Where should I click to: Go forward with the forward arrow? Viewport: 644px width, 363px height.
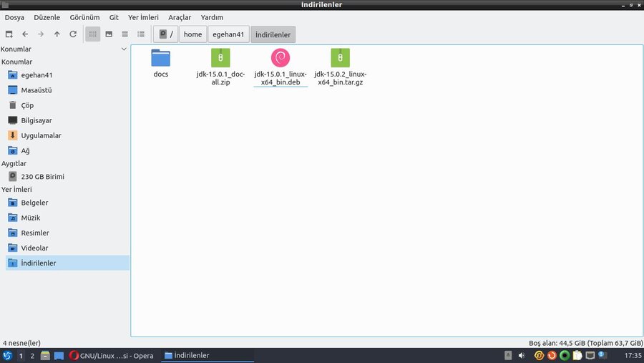41,34
